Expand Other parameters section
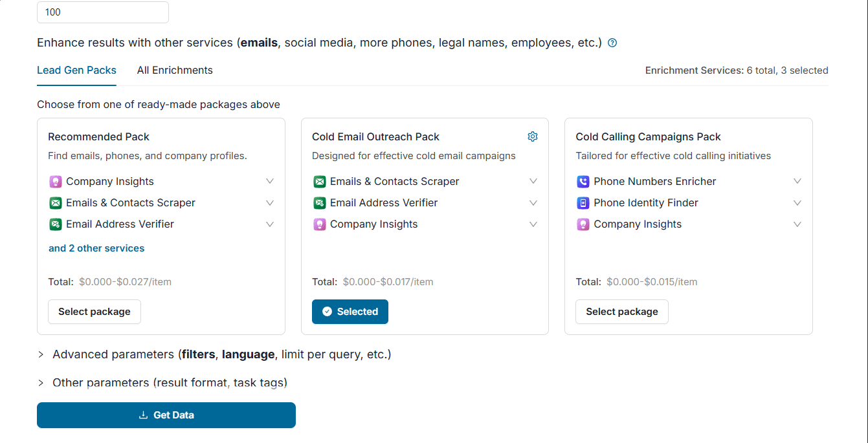The image size is (868, 443). click(x=162, y=382)
